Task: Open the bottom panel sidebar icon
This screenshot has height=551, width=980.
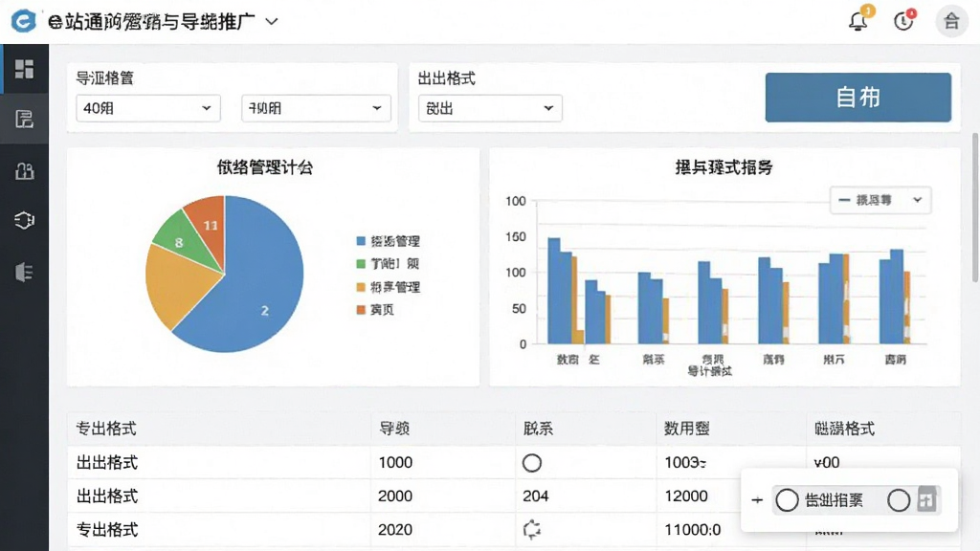Action: (24, 272)
